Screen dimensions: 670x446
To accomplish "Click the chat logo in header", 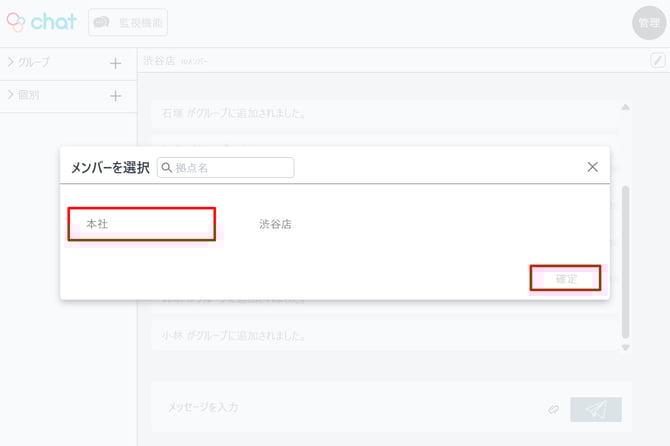I will tap(40, 22).
